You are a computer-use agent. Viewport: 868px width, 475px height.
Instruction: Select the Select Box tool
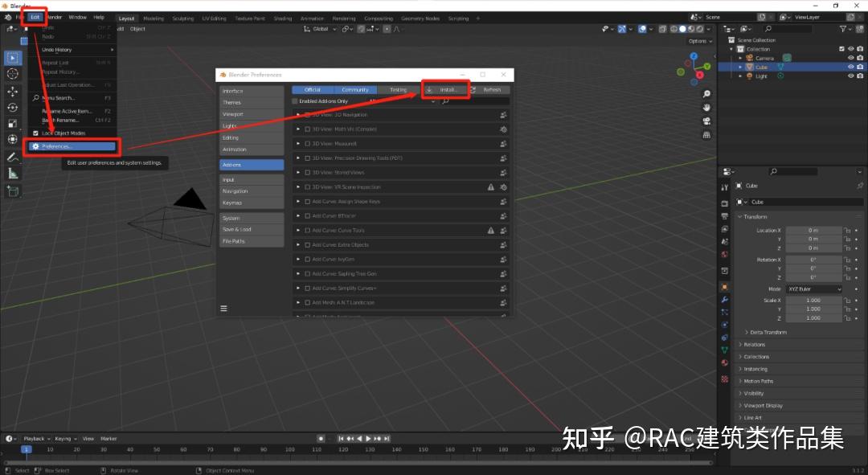pyautogui.click(x=13, y=58)
